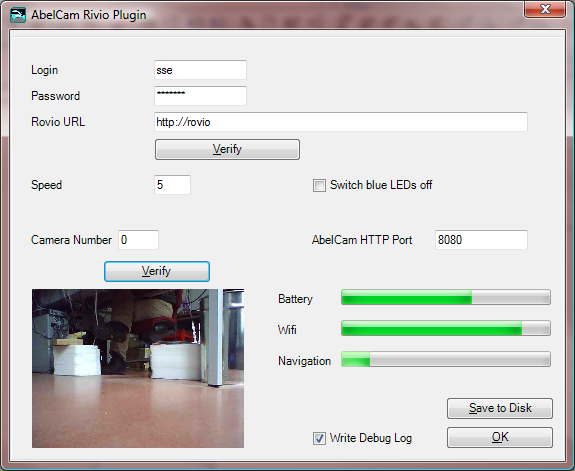The image size is (575, 471).
Task: Verify the camera number setting
Action: coord(157,271)
